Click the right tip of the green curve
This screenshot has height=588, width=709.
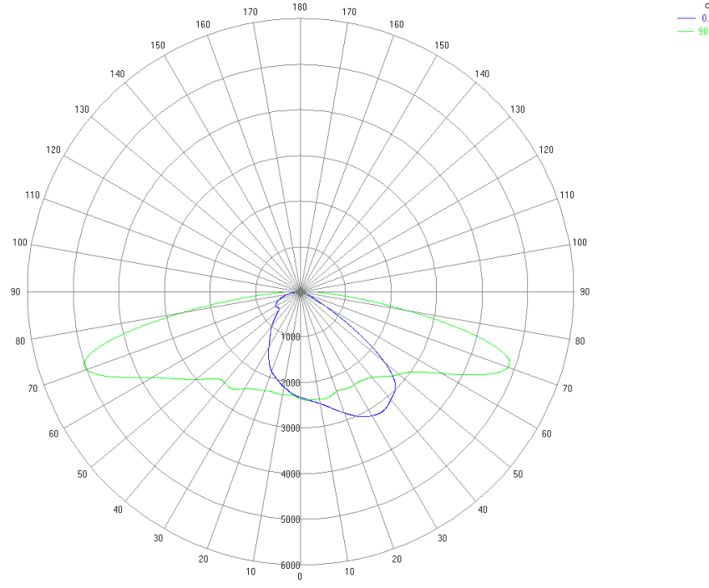click(x=511, y=365)
